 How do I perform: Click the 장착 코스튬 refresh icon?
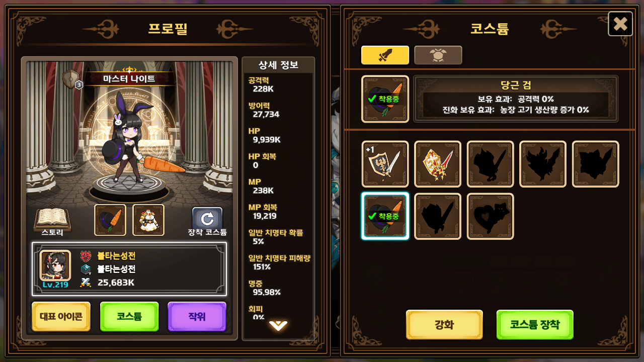tap(207, 218)
